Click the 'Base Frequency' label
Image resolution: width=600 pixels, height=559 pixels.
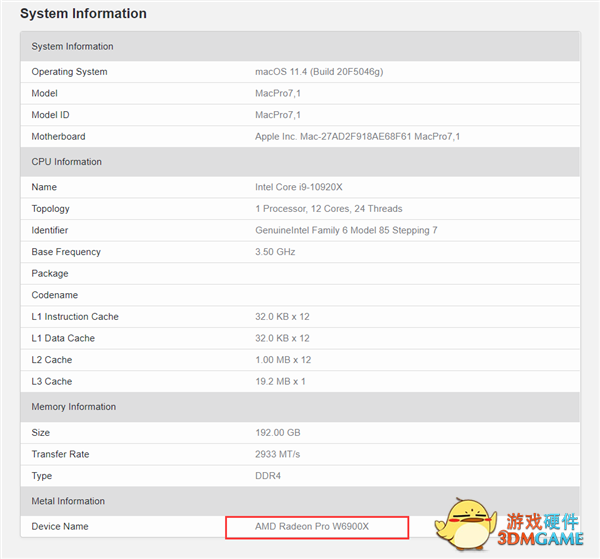click(66, 252)
